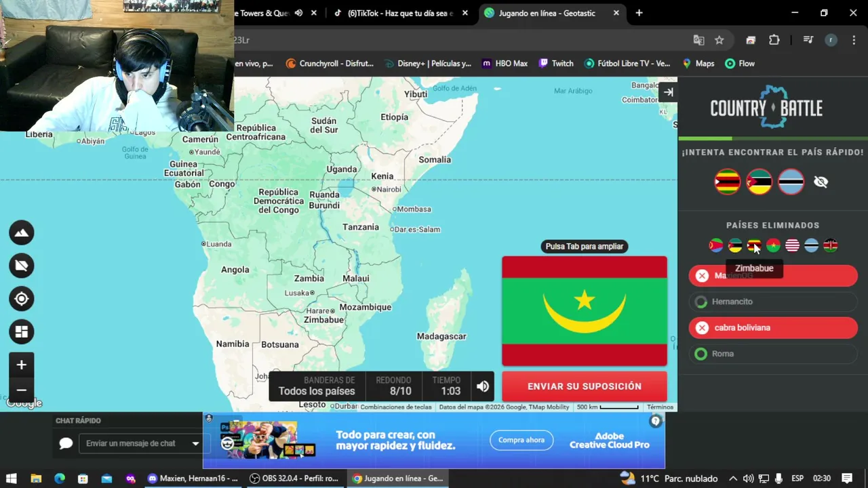Select the terrain map style icon
This screenshot has width=868, height=488.
pyautogui.click(x=22, y=232)
